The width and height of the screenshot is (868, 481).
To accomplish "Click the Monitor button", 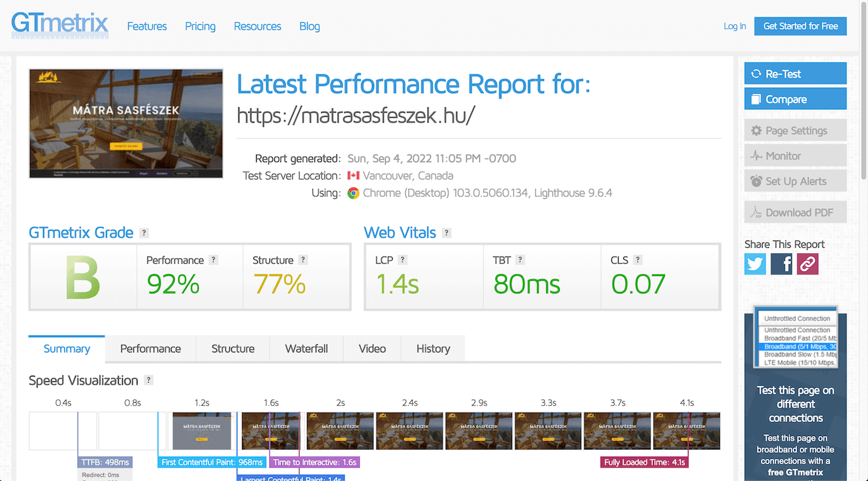I will (x=796, y=155).
